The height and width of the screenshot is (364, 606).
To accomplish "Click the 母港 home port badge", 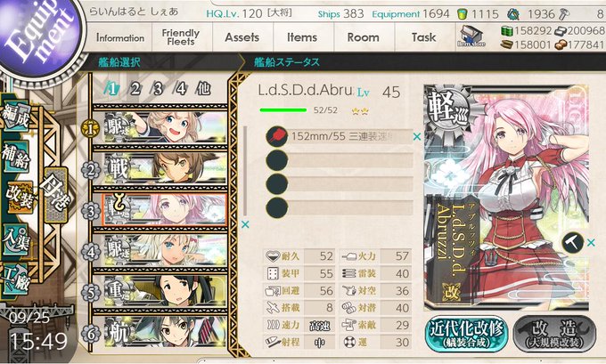I will [56, 195].
